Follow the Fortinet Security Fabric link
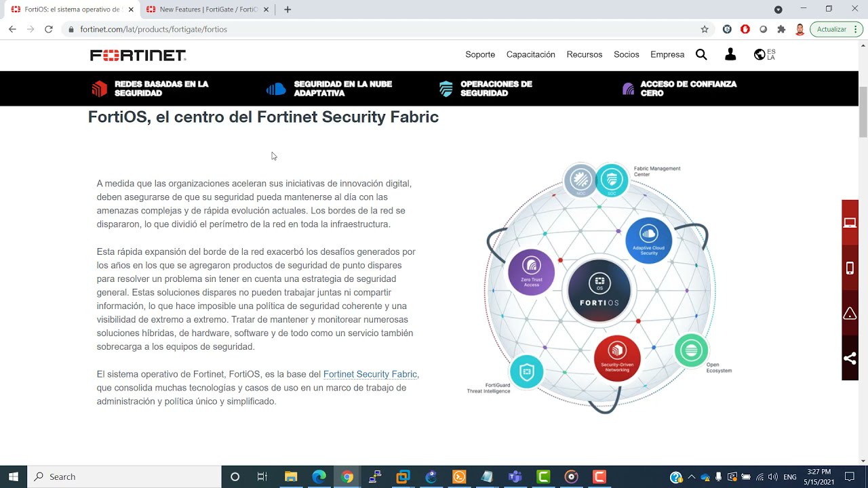 (x=370, y=374)
